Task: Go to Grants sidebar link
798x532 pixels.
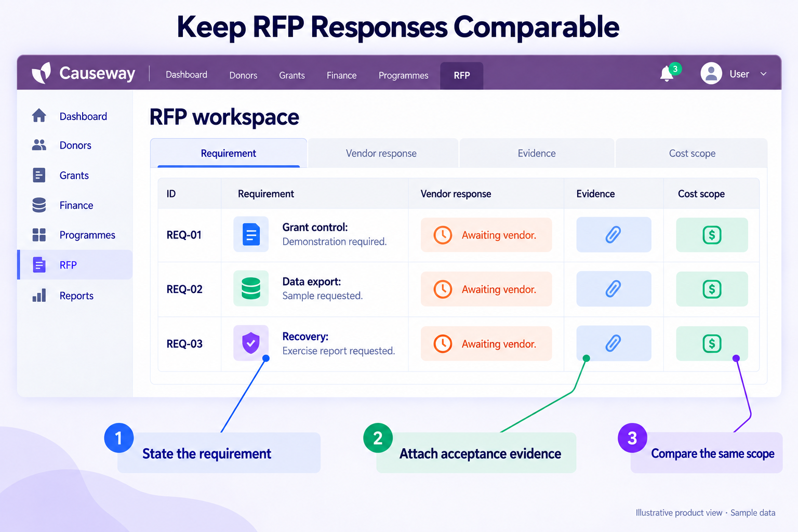Action: tap(74, 176)
